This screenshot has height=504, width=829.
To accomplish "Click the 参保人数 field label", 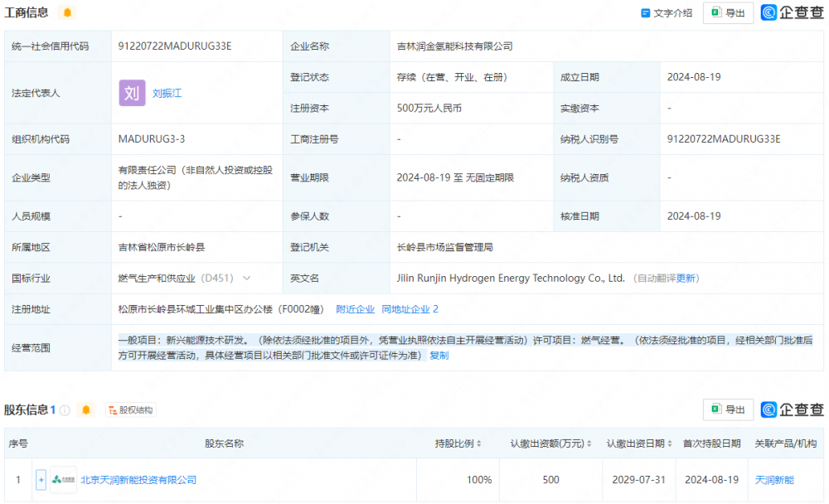I will (309, 216).
